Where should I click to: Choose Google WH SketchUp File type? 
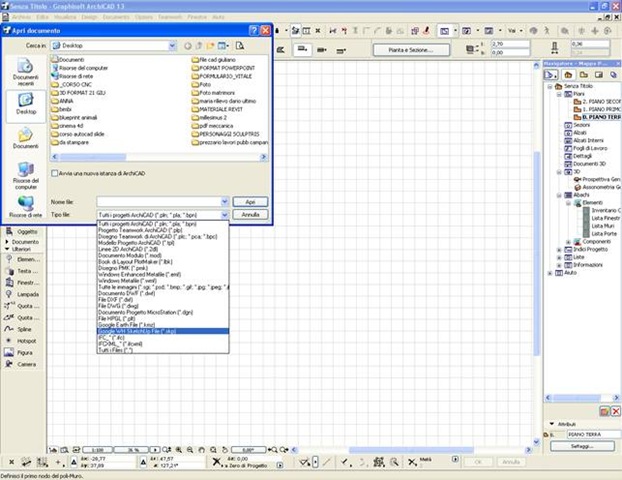[x=163, y=331]
